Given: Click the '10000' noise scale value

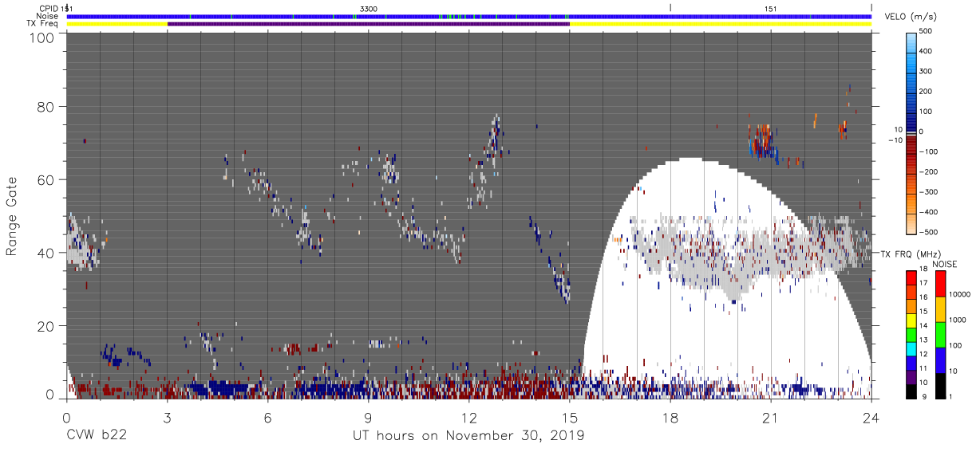Looking at the screenshot, I should pos(960,296).
